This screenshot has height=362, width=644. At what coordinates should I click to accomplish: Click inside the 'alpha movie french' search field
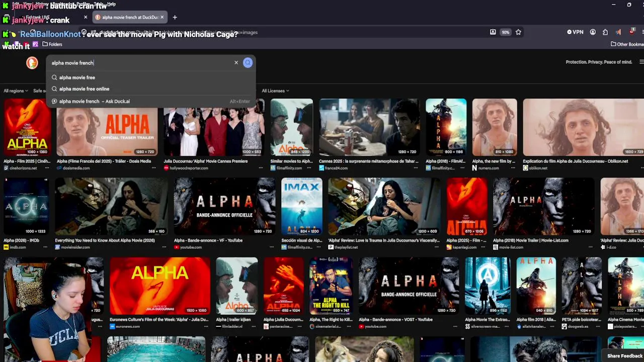[141, 63]
